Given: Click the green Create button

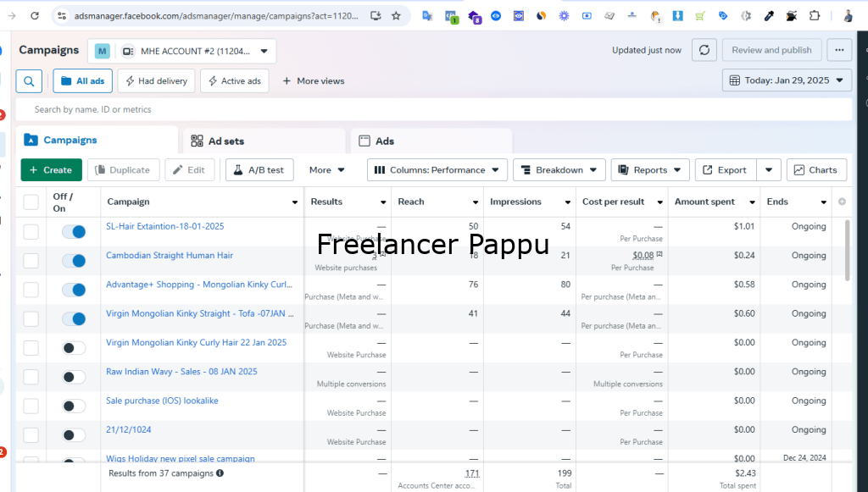Looking at the screenshot, I should 52,170.
